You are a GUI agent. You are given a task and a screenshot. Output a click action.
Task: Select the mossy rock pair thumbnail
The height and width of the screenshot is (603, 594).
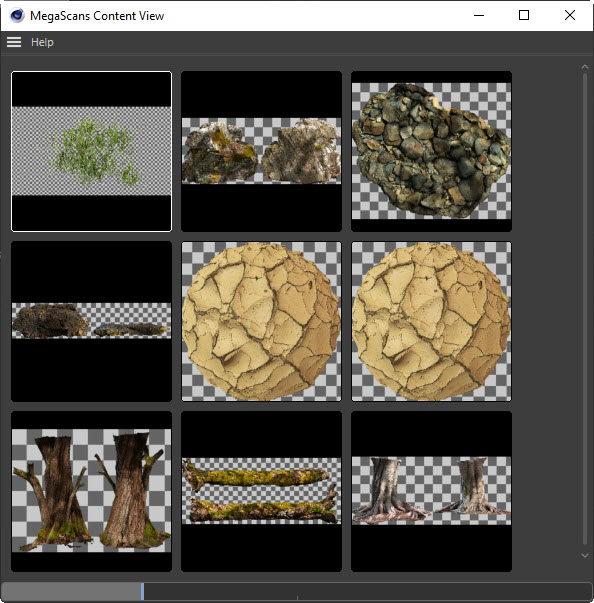(x=261, y=151)
